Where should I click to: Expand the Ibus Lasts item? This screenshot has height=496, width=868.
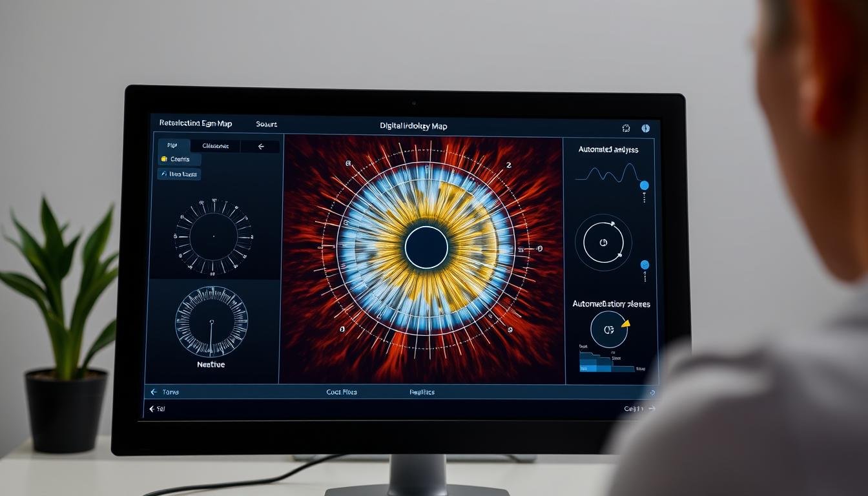(183, 174)
